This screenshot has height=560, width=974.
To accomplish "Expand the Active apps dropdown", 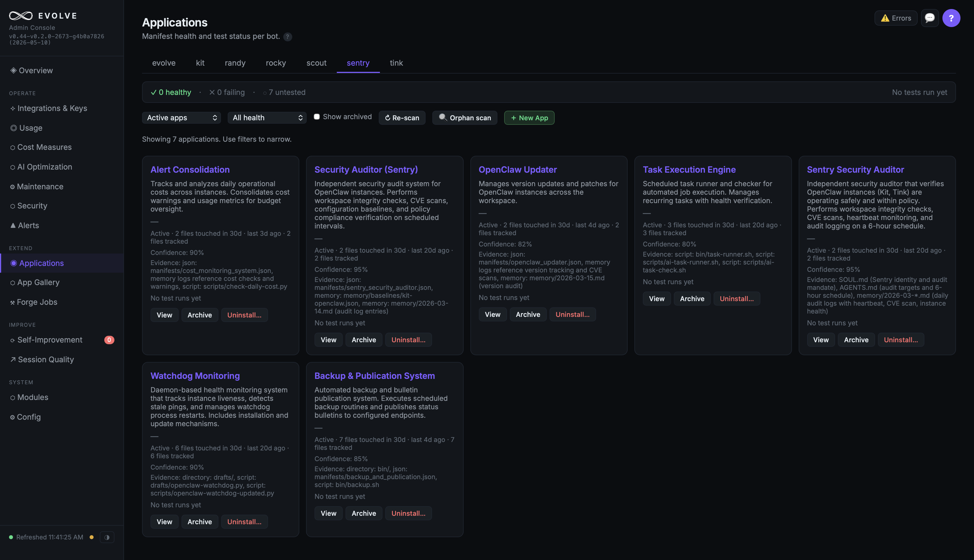I will coord(181,118).
